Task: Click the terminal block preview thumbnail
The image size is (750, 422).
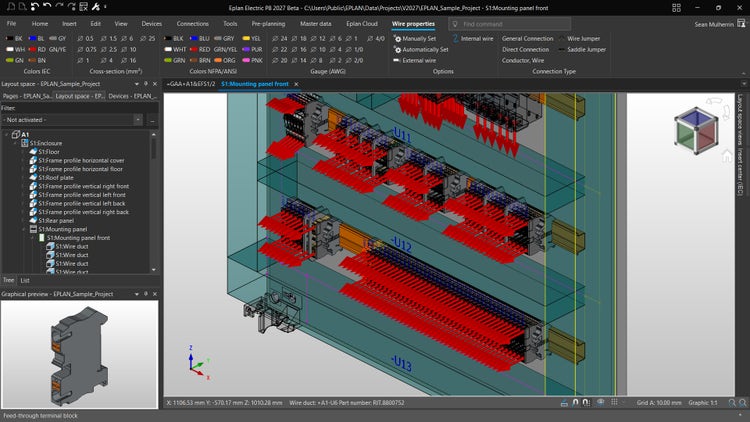Action: [x=79, y=355]
